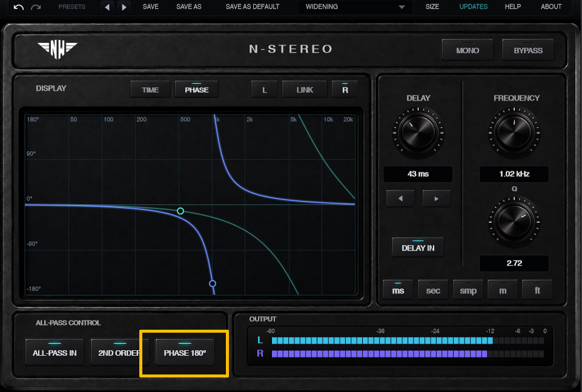Click the OUTPUT label
This screenshot has height=392, width=582.
263,319
